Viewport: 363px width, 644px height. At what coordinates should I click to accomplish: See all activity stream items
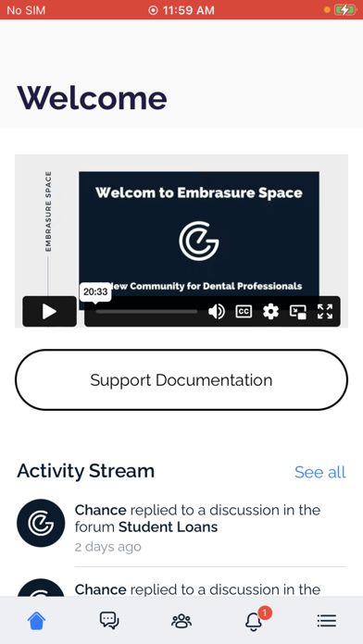(320, 472)
